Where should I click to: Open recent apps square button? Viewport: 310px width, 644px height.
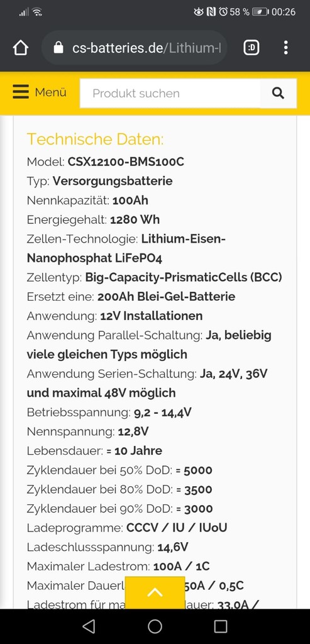point(221,626)
